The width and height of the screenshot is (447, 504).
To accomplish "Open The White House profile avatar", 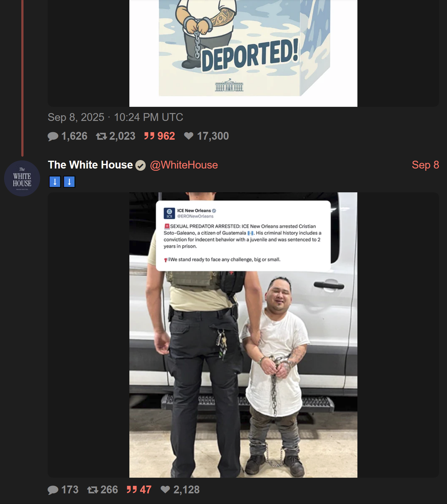I will [x=22, y=179].
